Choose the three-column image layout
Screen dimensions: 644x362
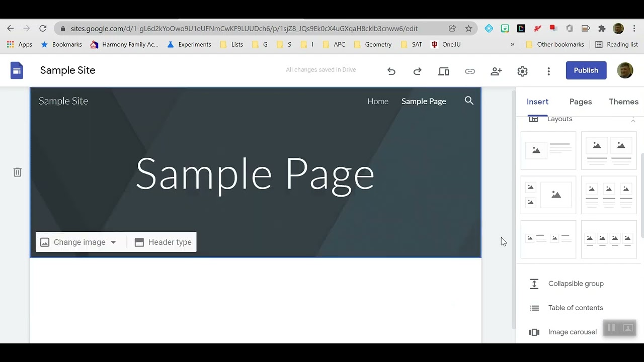point(609,195)
